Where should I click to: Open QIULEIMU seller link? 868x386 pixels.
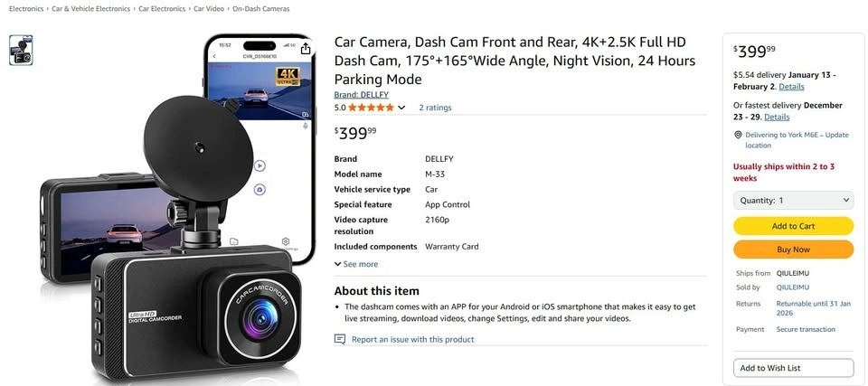(793, 287)
